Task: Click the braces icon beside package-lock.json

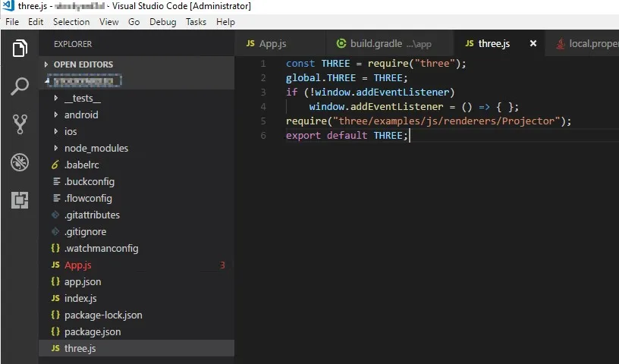Action: click(x=55, y=315)
